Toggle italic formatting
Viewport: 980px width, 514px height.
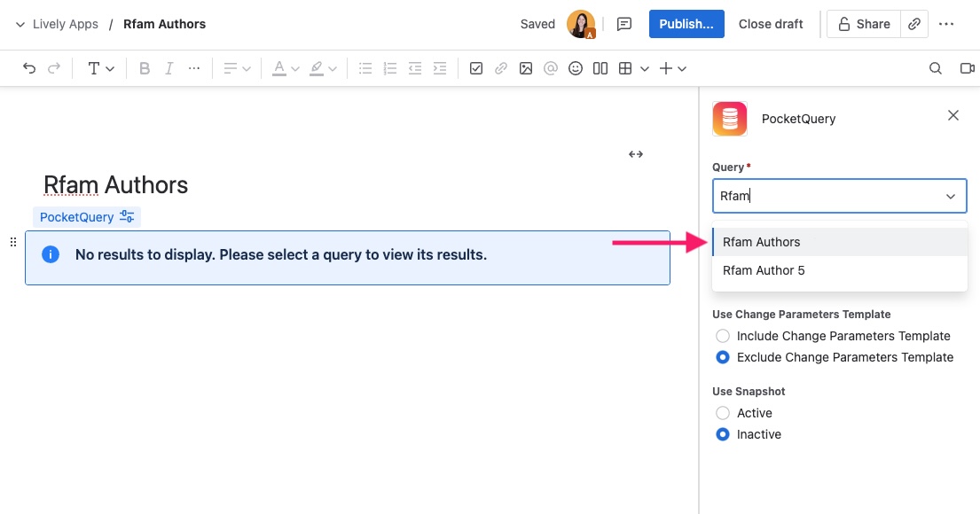click(169, 68)
